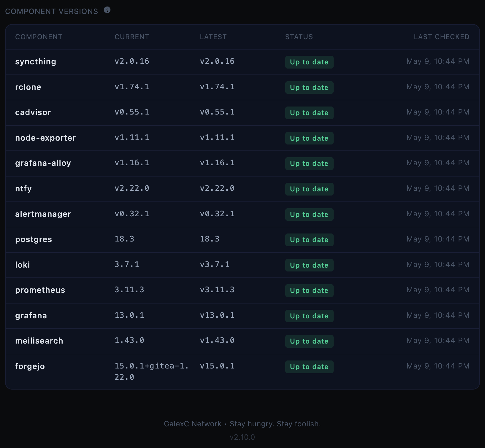Click rclone current version v1.74.1
Image resolution: width=485 pixels, height=448 pixels.
132,87
